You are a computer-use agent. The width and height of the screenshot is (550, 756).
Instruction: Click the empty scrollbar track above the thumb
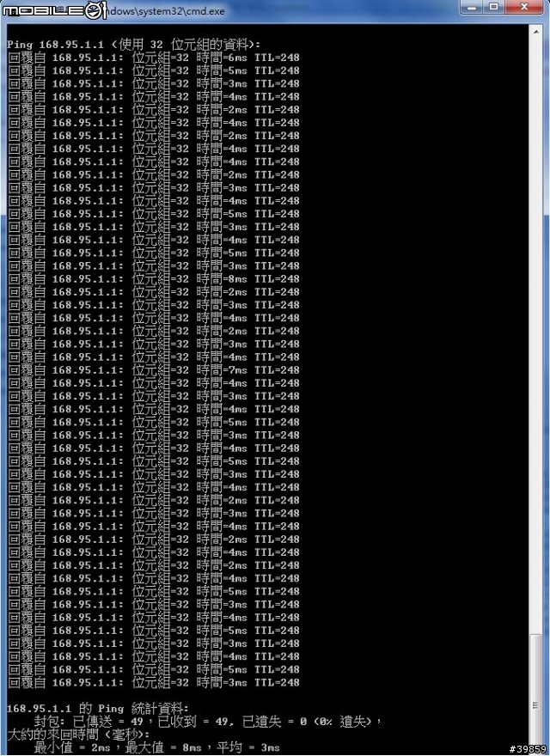point(536,337)
